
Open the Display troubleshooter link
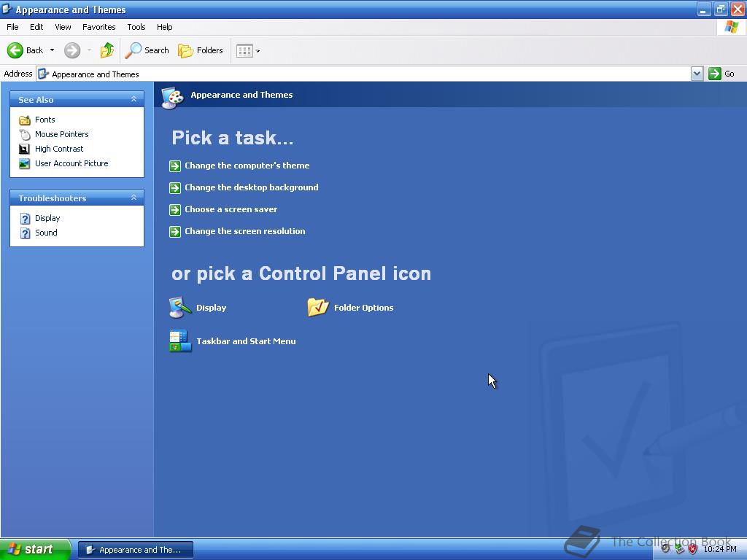tap(47, 218)
